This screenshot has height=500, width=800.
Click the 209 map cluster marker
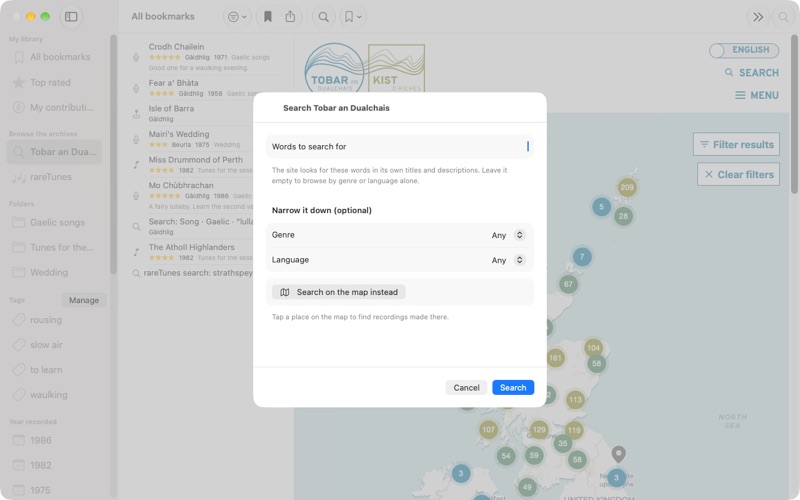[627, 187]
